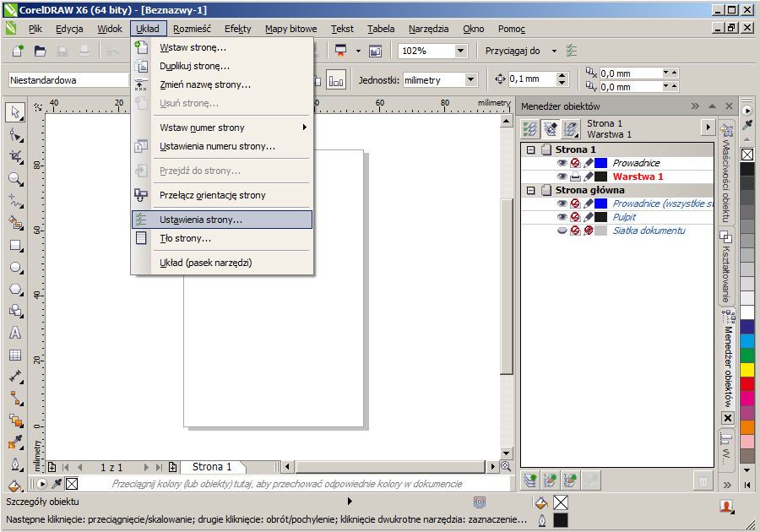The width and height of the screenshot is (760, 532).
Task: Select the Rectangle tool
Action: click(x=15, y=246)
